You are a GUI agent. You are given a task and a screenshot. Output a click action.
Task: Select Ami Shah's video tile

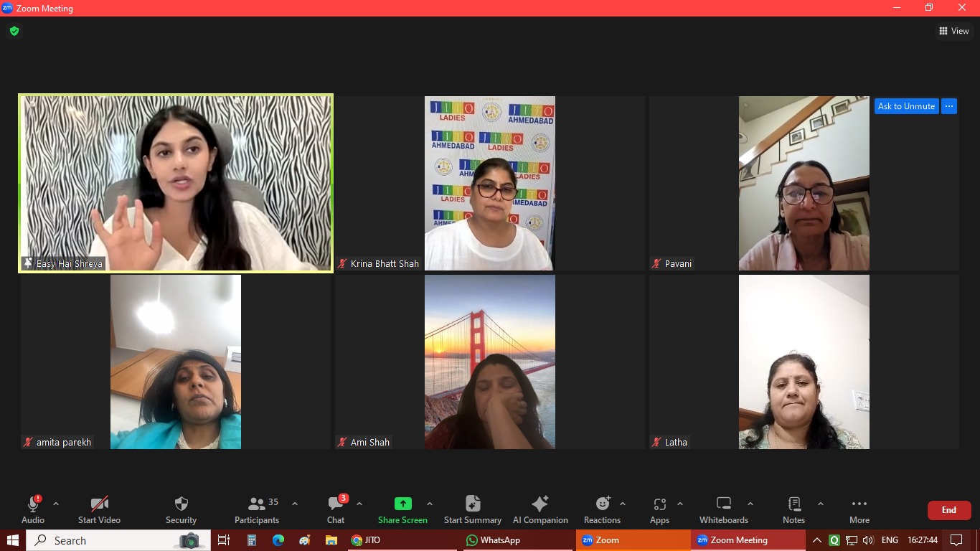[490, 362]
